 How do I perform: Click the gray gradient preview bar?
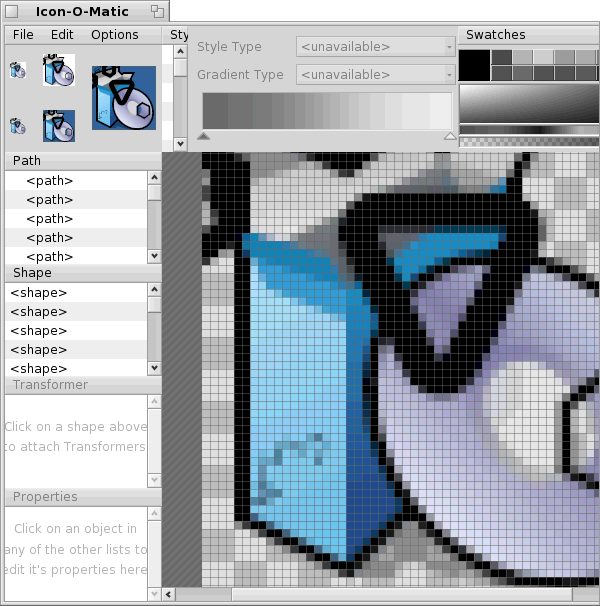pyautogui.click(x=327, y=110)
